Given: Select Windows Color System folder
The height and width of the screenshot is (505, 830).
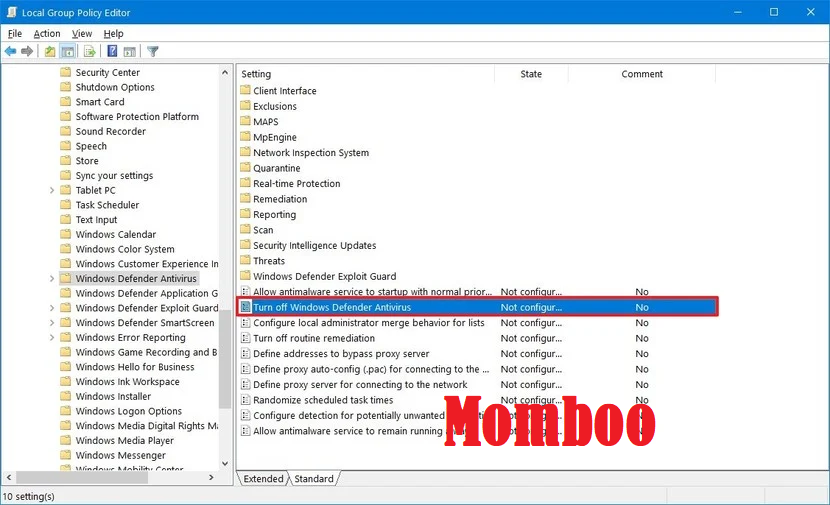Looking at the screenshot, I should [125, 249].
